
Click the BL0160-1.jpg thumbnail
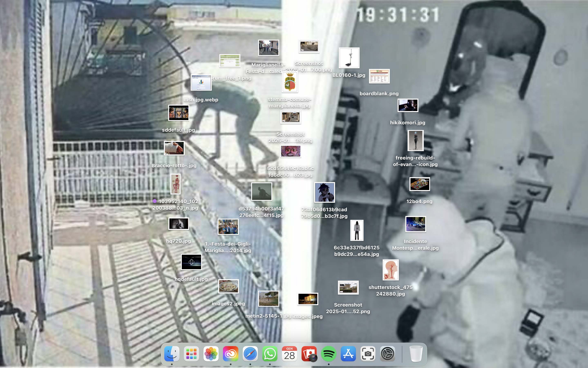point(349,58)
